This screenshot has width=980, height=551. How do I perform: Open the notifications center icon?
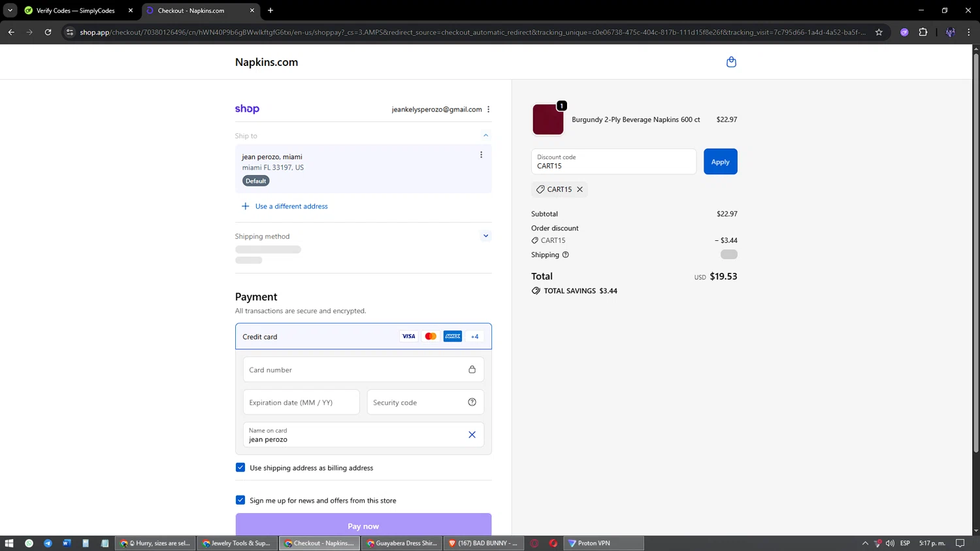point(960,543)
